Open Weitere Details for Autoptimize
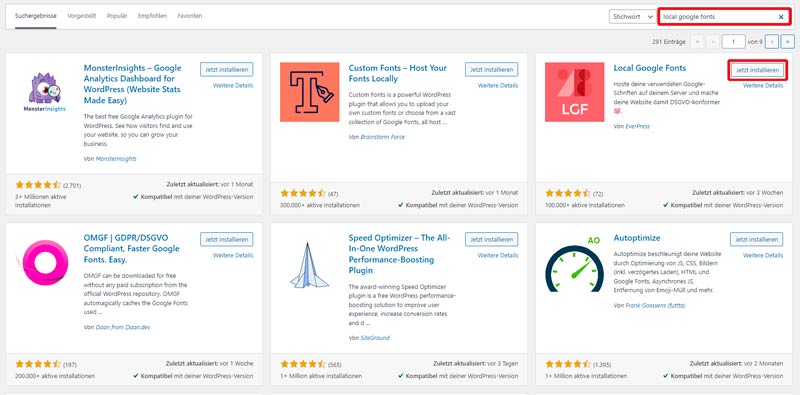 pyautogui.click(x=763, y=255)
